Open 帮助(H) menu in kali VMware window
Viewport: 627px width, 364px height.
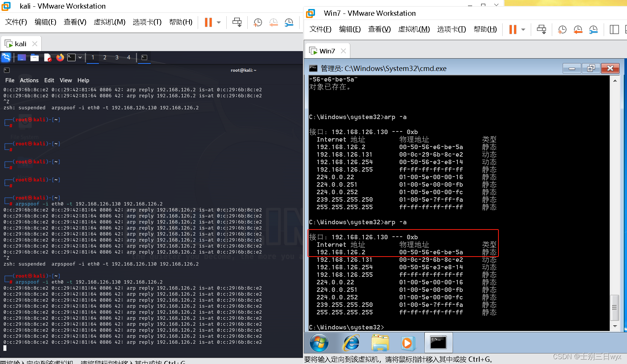coord(181,22)
